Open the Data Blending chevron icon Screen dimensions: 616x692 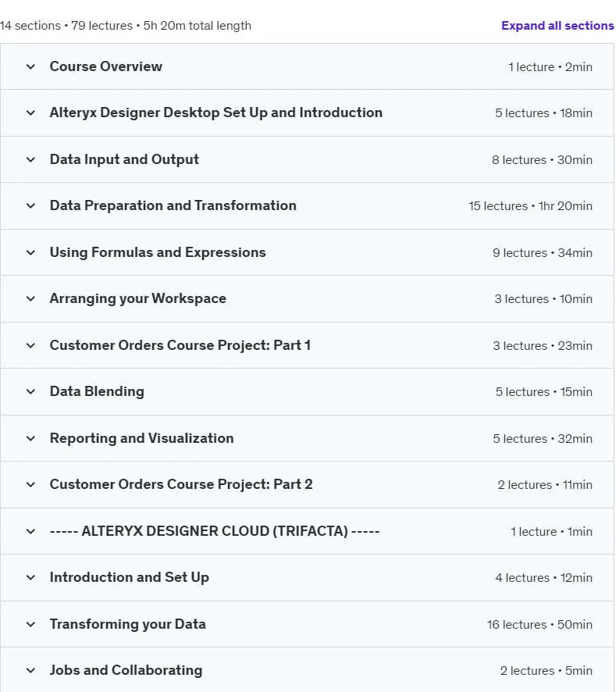30,391
